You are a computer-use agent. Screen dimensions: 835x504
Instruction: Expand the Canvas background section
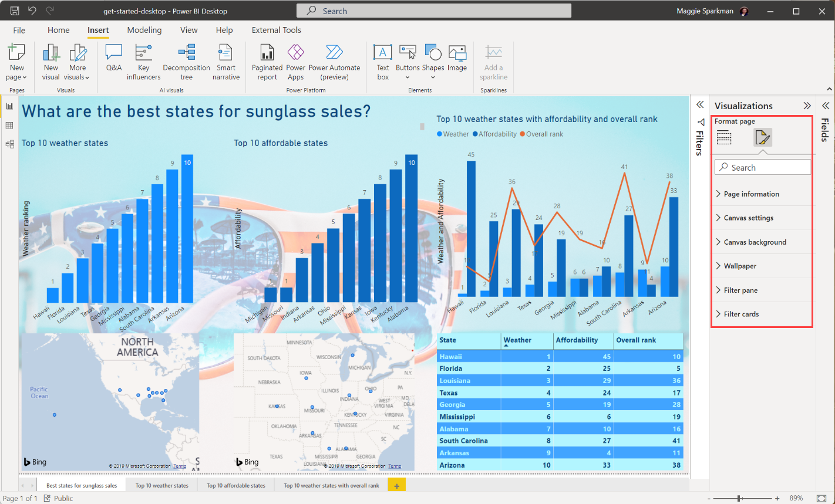pos(755,242)
